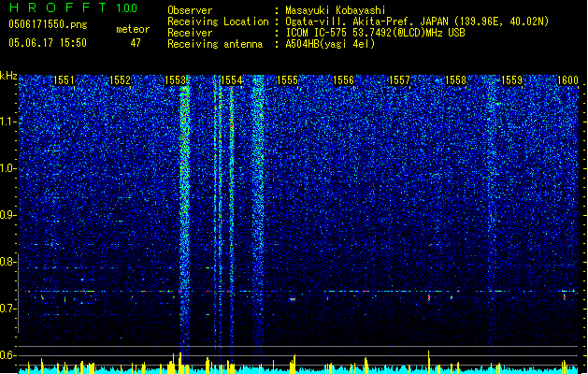The height and width of the screenshot is (374, 588).
Task: Click the 1.0 kHz axis label
Action: coord(7,168)
